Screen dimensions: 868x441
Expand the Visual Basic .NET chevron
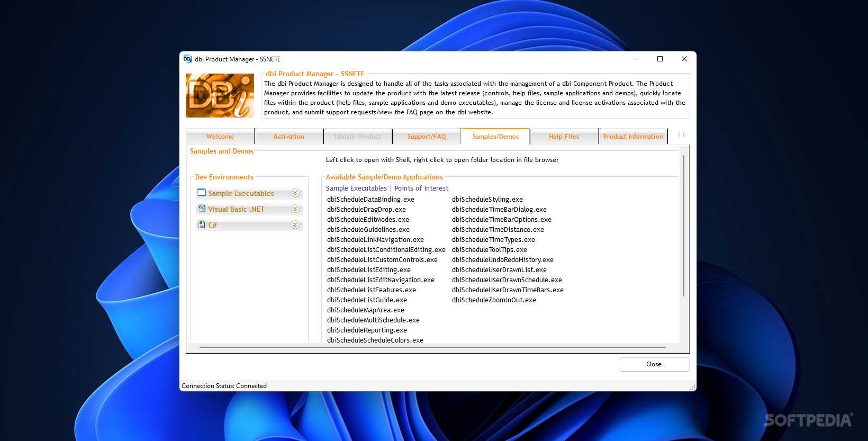point(295,209)
